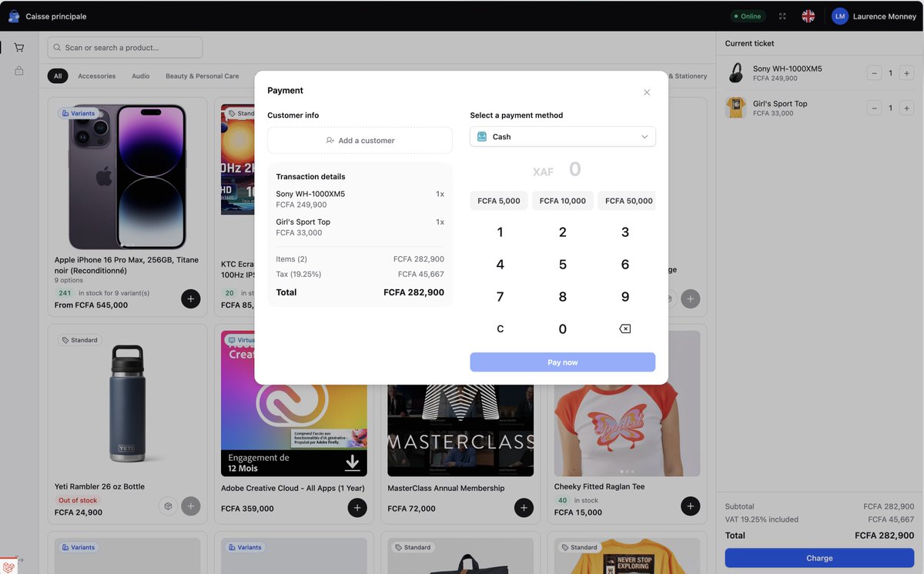Click Girl's Sport Top thumbnail in ticket

coord(736,108)
